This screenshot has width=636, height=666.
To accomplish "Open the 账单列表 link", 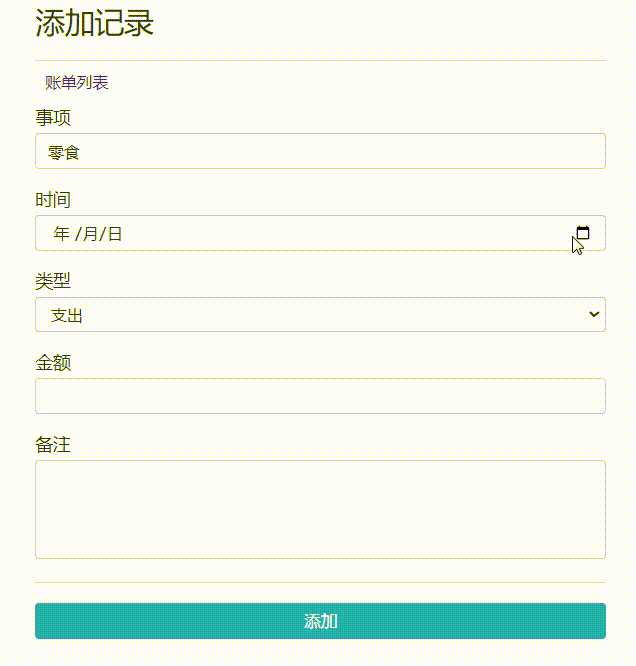I will (x=77, y=82).
